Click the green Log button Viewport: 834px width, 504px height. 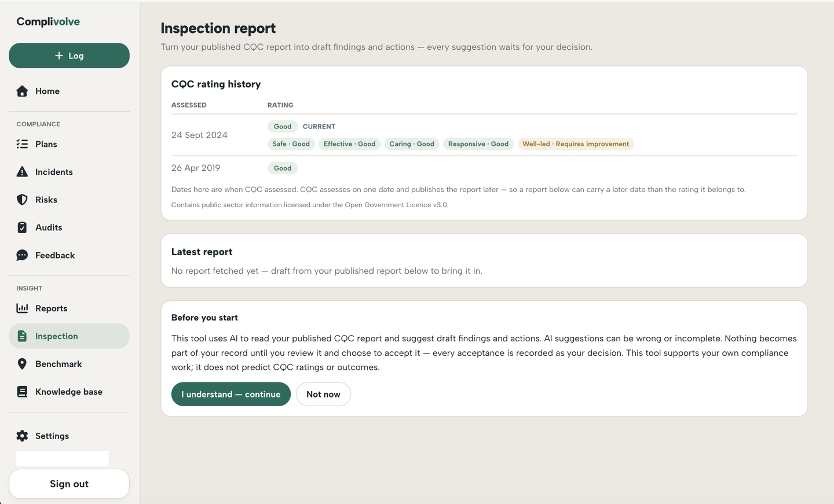pos(69,56)
